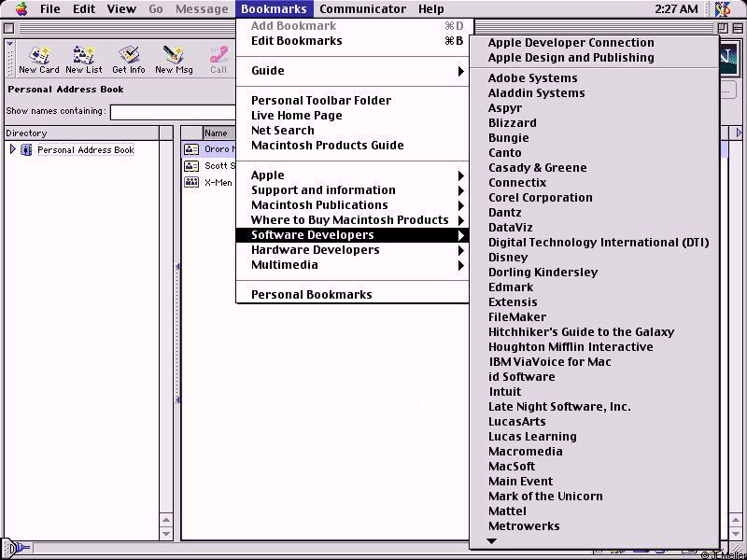Open Aladdin Systems bookmark

594,93
